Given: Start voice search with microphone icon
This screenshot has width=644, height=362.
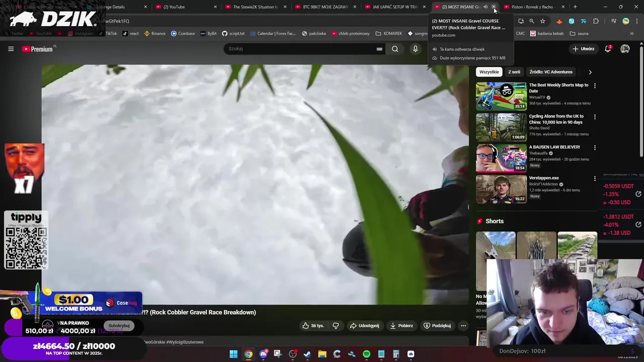Looking at the screenshot, I should (415, 49).
